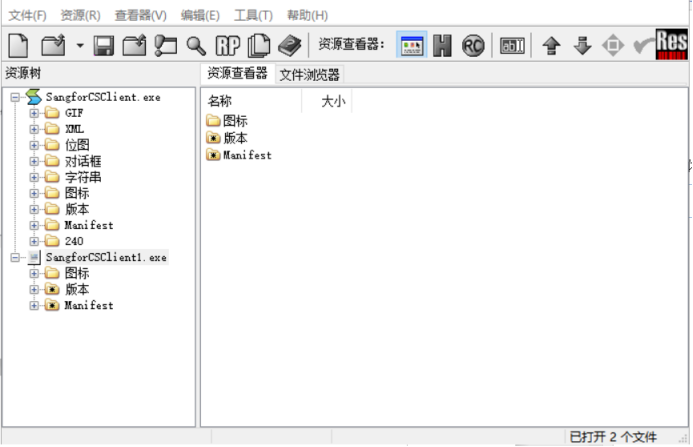Click the help book icon
Viewport: 693px width, 447px height.
(x=290, y=45)
